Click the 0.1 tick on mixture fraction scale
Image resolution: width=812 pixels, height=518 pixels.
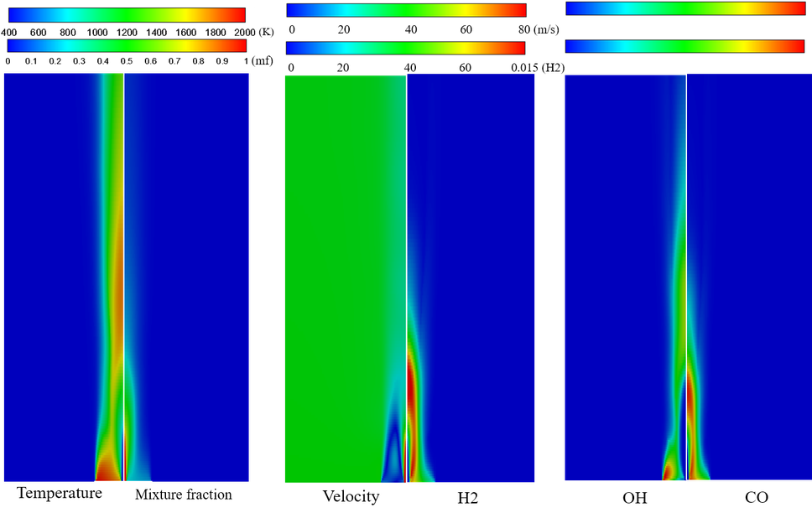coord(31,61)
